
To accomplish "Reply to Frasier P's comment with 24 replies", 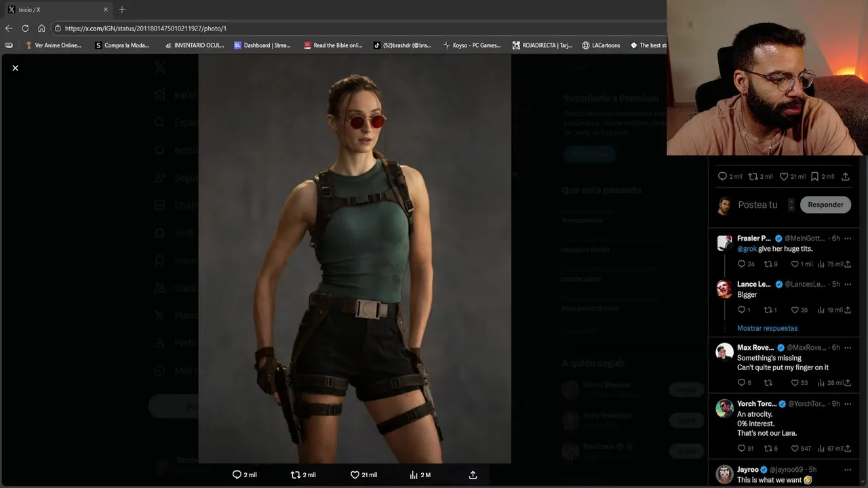I will [x=741, y=264].
